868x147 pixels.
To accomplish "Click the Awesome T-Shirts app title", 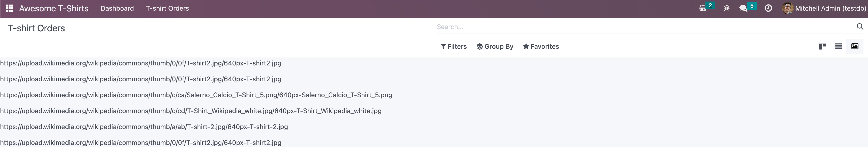I will pyautogui.click(x=54, y=8).
